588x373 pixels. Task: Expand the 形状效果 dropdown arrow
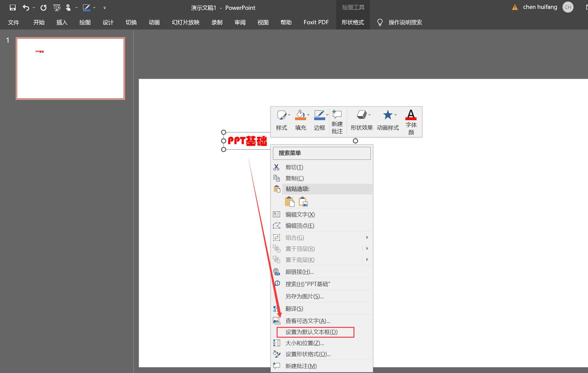tap(369, 115)
